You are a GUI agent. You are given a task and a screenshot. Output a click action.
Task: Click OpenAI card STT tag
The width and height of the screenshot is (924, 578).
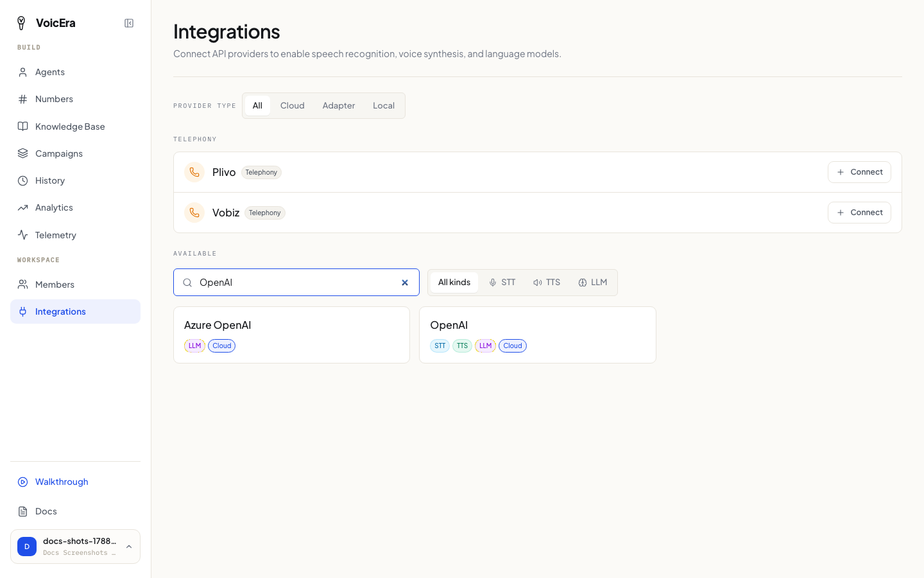440,346
